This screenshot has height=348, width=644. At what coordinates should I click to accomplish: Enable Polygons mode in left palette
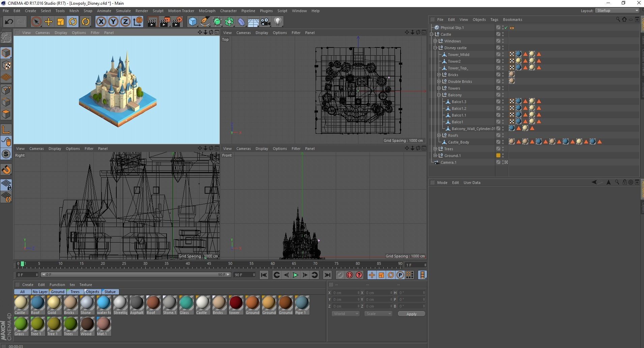[x=6, y=115]
